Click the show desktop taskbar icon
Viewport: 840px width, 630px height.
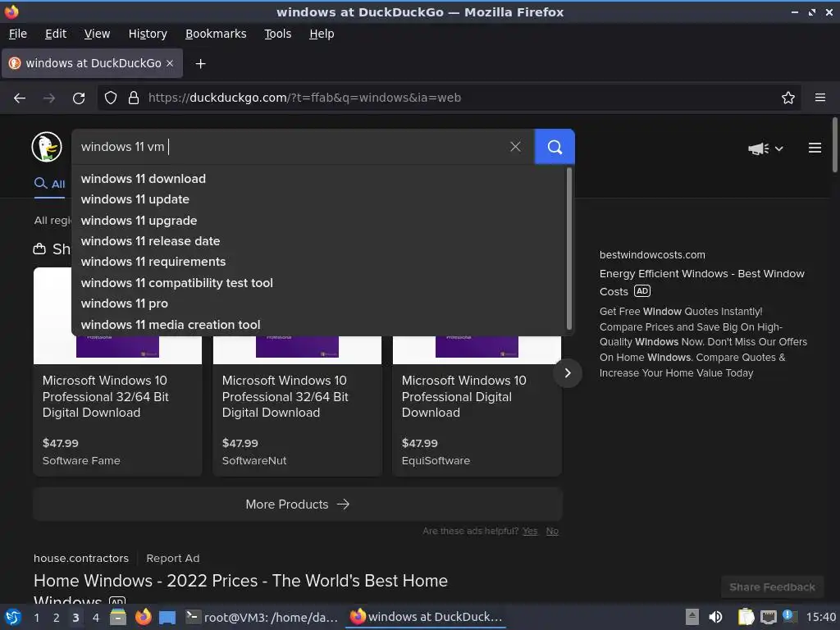[167, 617]
